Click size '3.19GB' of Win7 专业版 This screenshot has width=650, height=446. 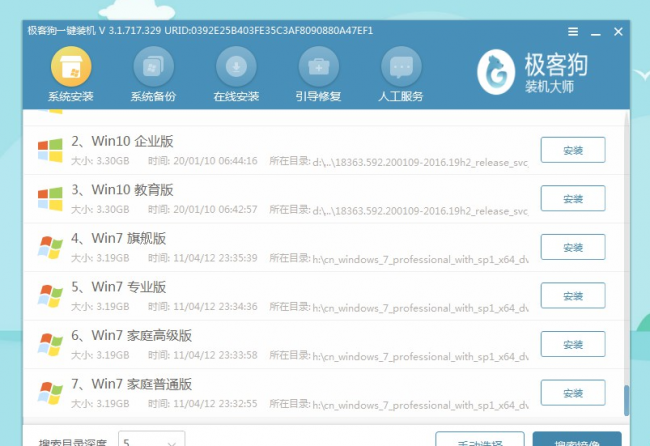tap(113, 306)
